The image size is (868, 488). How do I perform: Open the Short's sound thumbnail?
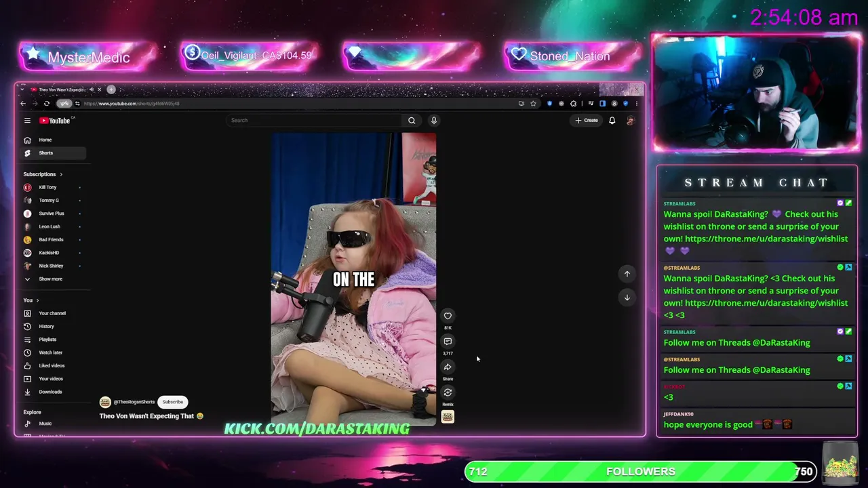point(448,417)
